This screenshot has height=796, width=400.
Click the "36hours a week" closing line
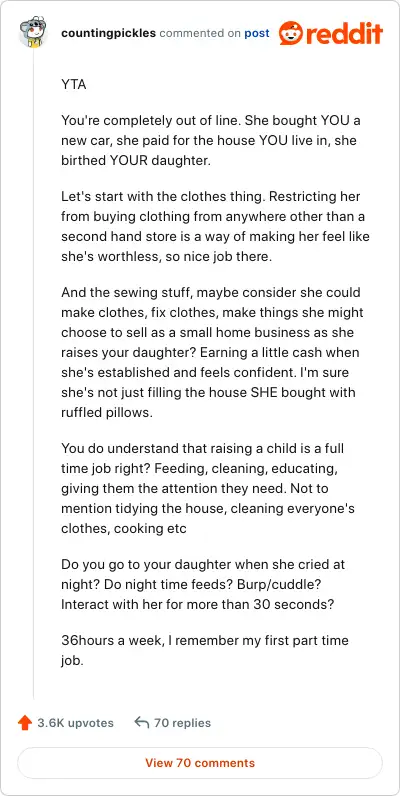click(205, 650)
